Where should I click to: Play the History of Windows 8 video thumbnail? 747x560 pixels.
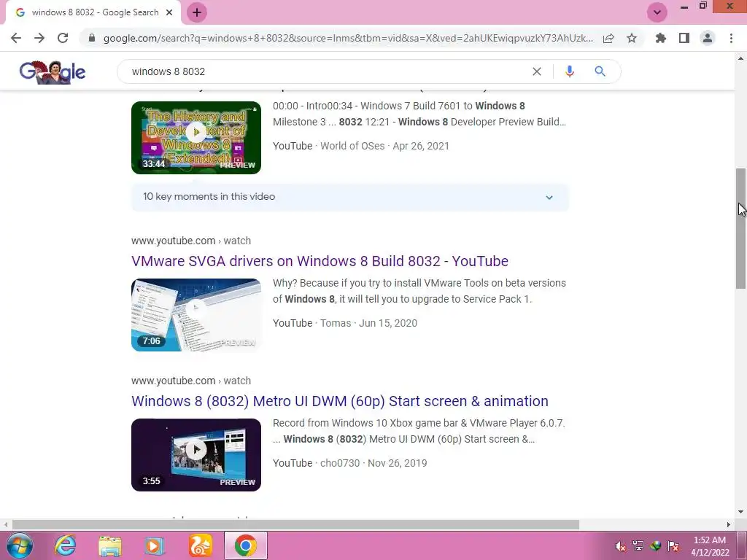(196, 138)
